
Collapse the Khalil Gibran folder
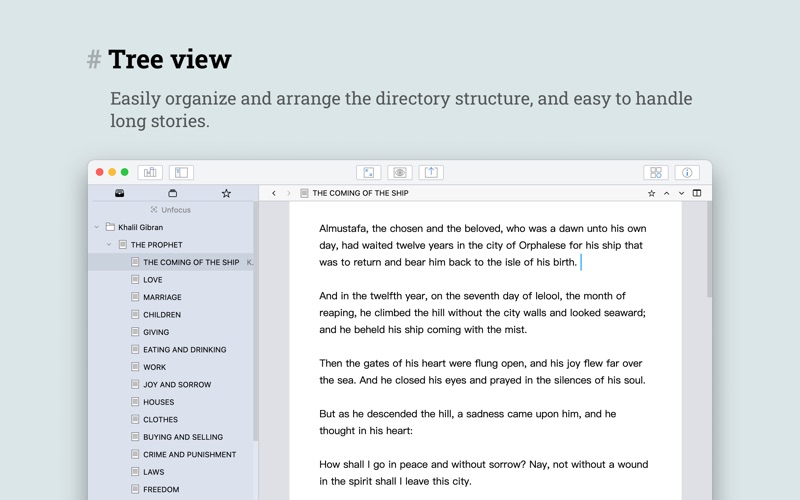coord(96,227)
